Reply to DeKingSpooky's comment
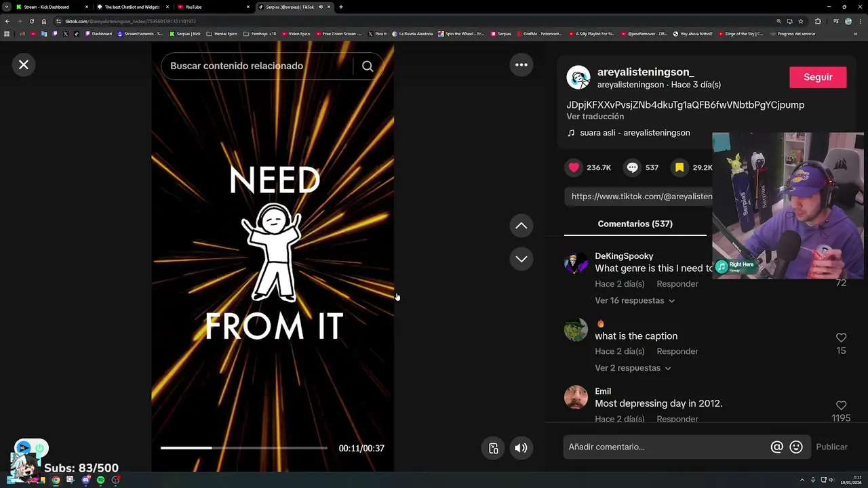 [677, 284]
